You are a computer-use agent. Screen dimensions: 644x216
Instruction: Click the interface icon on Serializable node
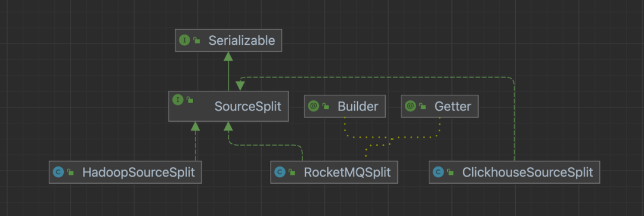(x=184, y=40)
